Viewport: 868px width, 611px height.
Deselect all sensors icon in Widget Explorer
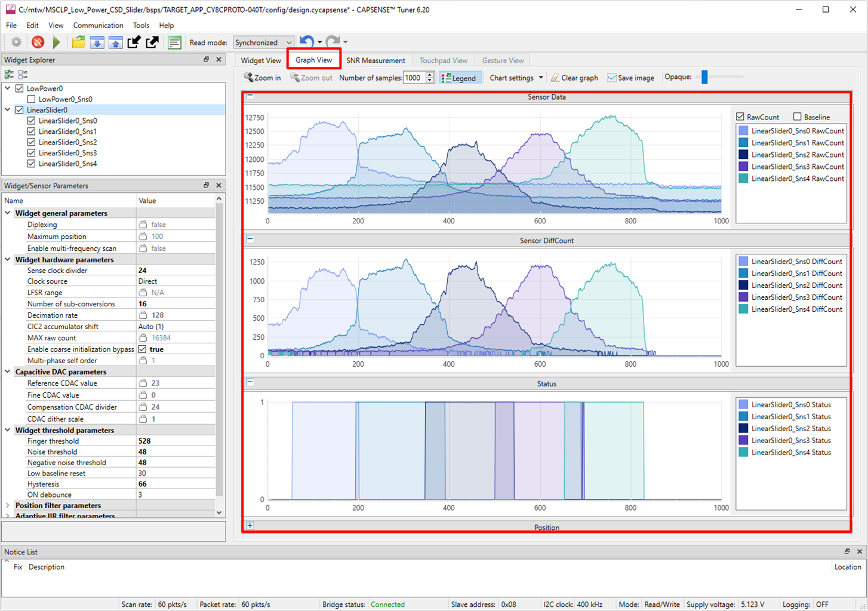pyautogui.click(x=23, y=75)
